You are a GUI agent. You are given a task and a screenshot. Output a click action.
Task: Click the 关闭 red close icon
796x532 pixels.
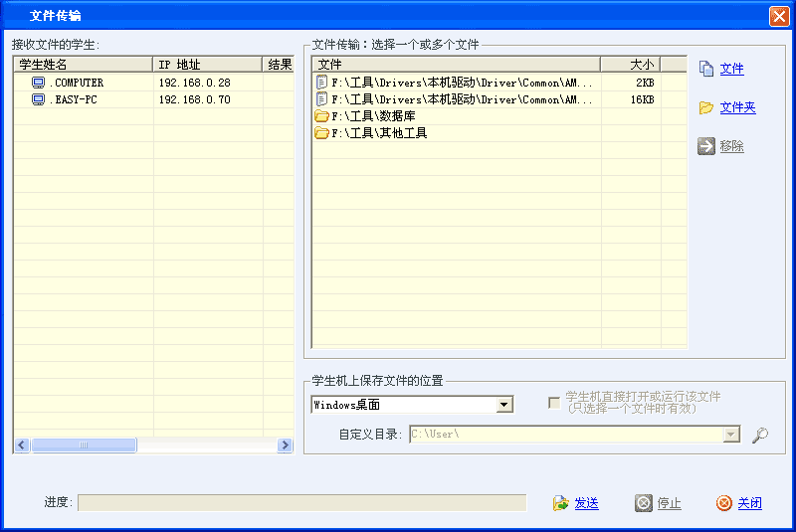(724, 503)
